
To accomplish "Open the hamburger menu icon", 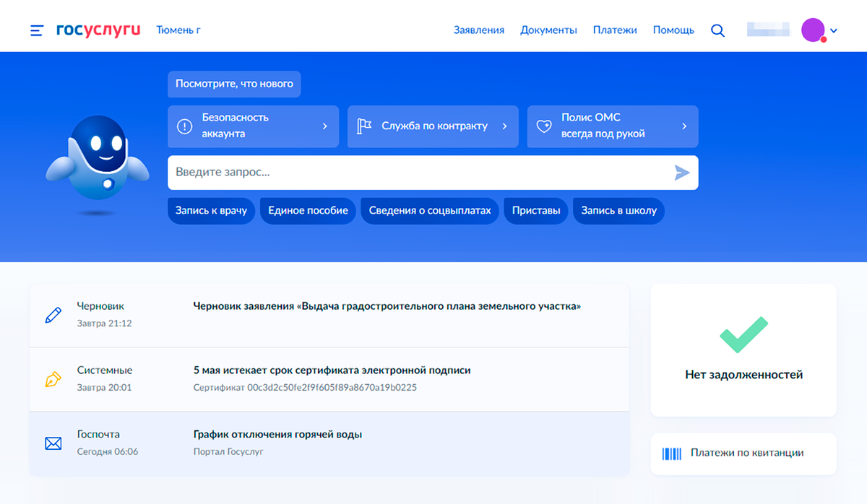I will 37,31.
